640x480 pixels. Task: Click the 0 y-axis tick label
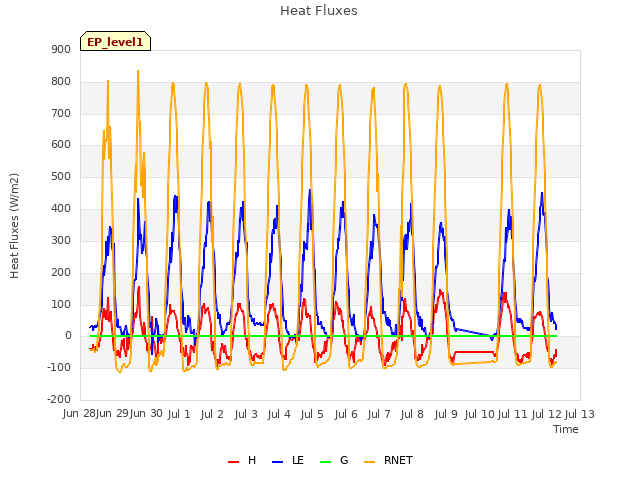tap(68, 336)
